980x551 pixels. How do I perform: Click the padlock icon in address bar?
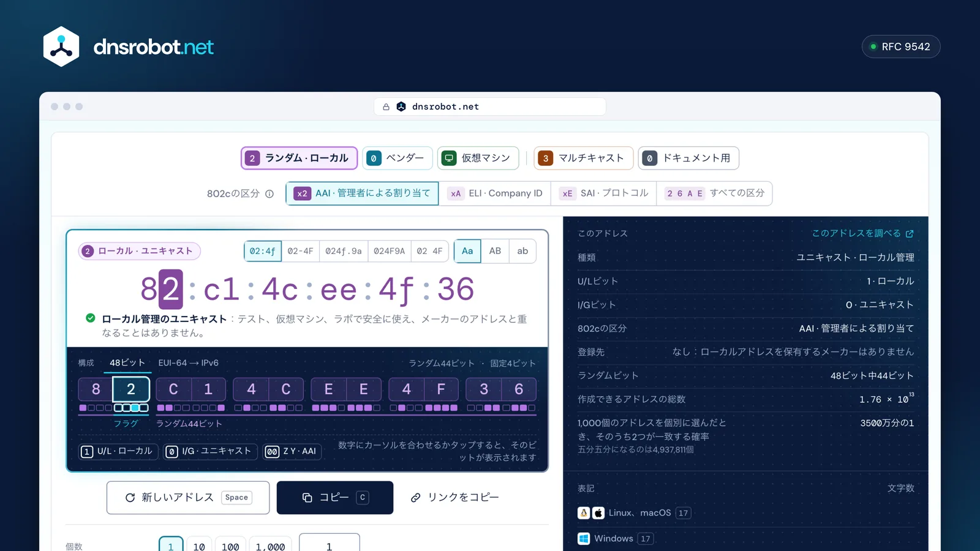(386, 107)
